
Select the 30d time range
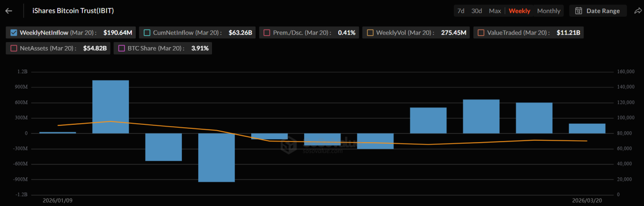[477, 11]
